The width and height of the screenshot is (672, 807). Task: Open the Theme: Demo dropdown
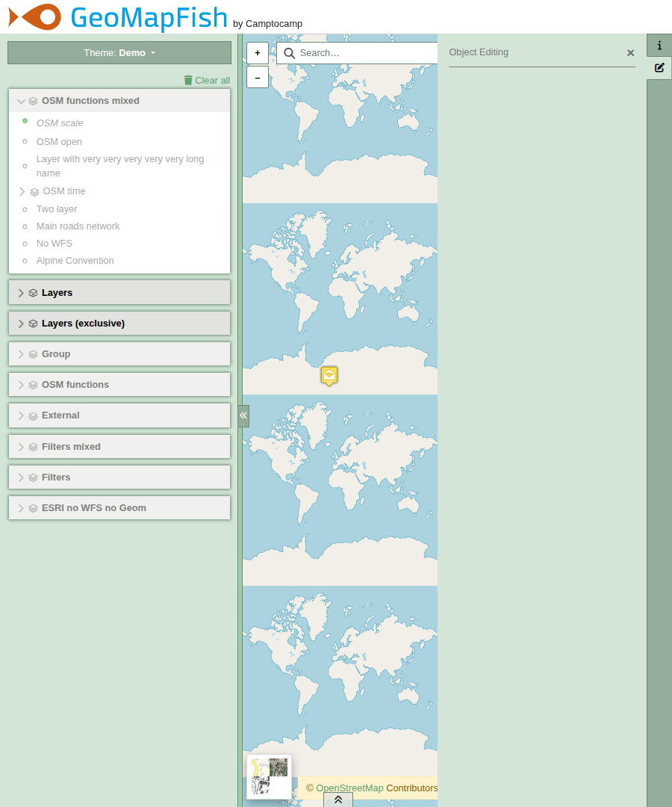[119, 53]
